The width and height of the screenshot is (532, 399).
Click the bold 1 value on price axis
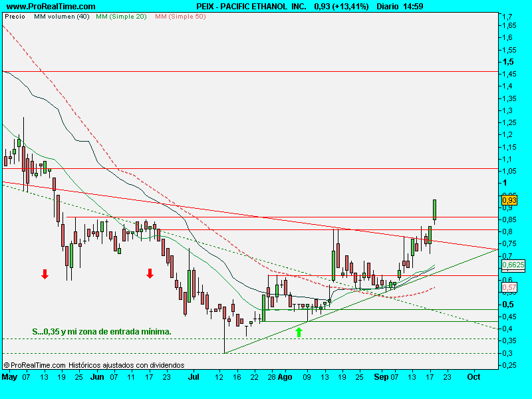505,183
